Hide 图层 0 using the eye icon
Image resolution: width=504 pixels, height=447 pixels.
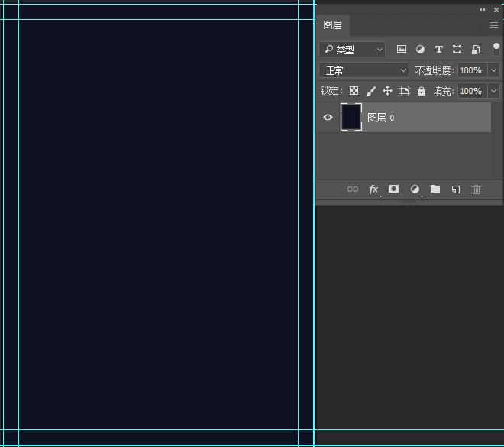coord(328,118)
